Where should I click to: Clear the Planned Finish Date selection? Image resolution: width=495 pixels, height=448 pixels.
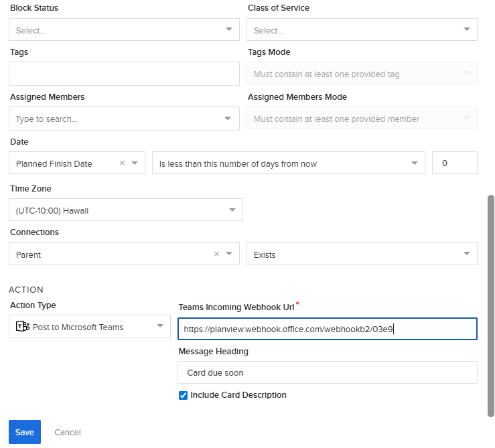coord(122,163)
